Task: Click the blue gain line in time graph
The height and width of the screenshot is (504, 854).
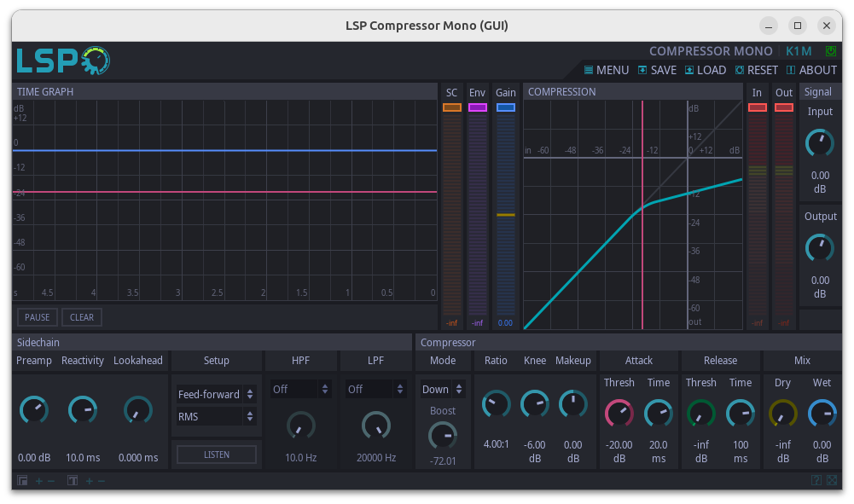Action: pos(224,150)
